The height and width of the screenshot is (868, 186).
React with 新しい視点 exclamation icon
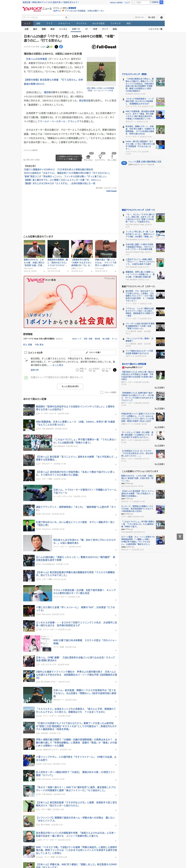(112, 157)
